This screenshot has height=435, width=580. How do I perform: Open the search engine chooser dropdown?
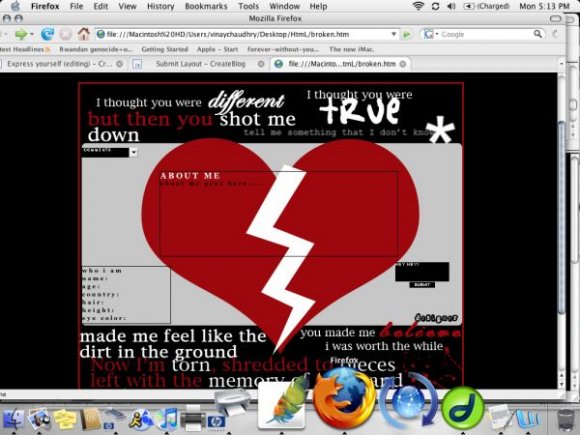[x=431, y=34]
